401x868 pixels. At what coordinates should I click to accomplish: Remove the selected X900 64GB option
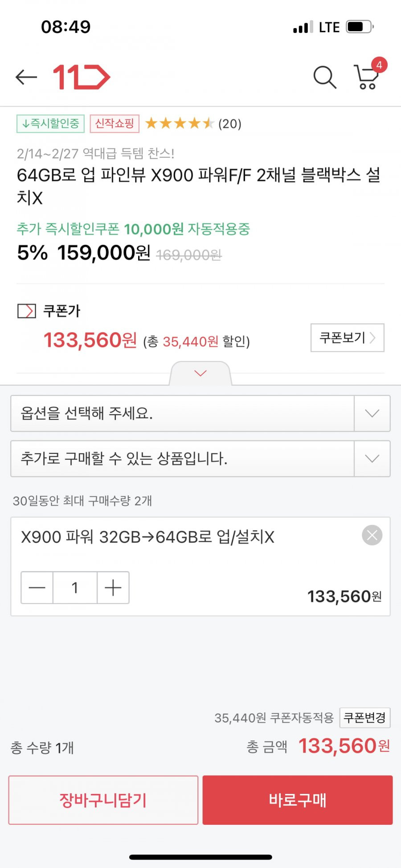tap(372, 535)
